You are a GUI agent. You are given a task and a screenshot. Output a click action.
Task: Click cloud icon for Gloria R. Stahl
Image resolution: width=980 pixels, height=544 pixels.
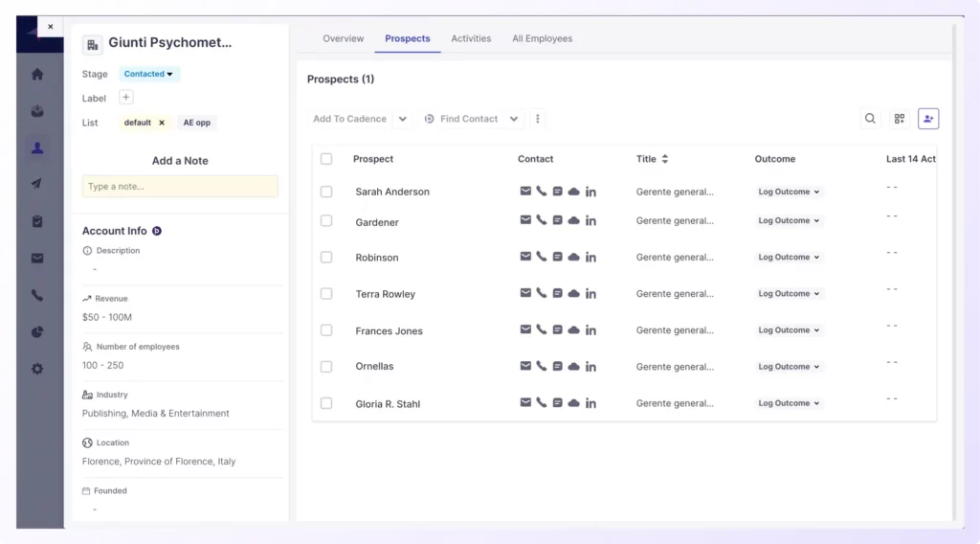(574, 403)
